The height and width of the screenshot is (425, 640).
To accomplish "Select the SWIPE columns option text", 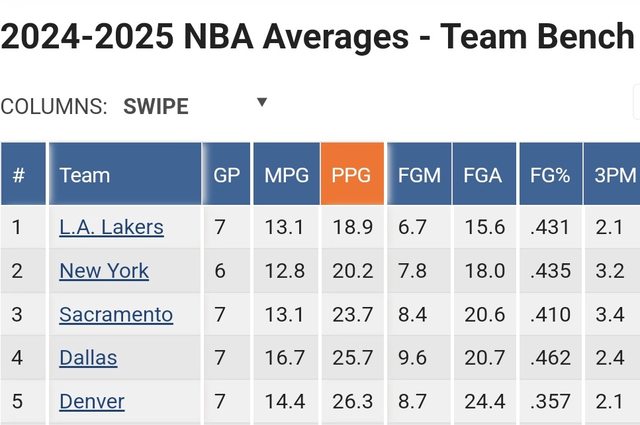I will [156, 106].
